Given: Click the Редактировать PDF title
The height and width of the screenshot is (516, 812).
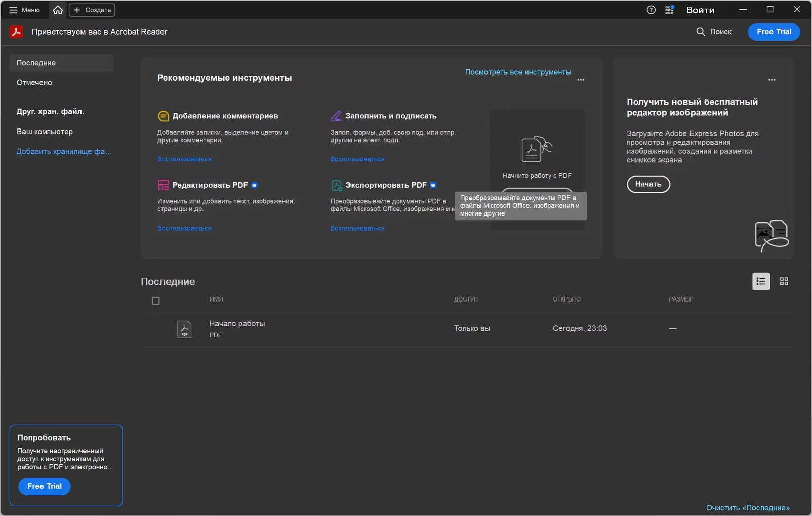Looking at the screenshot, I should [210, 185].
